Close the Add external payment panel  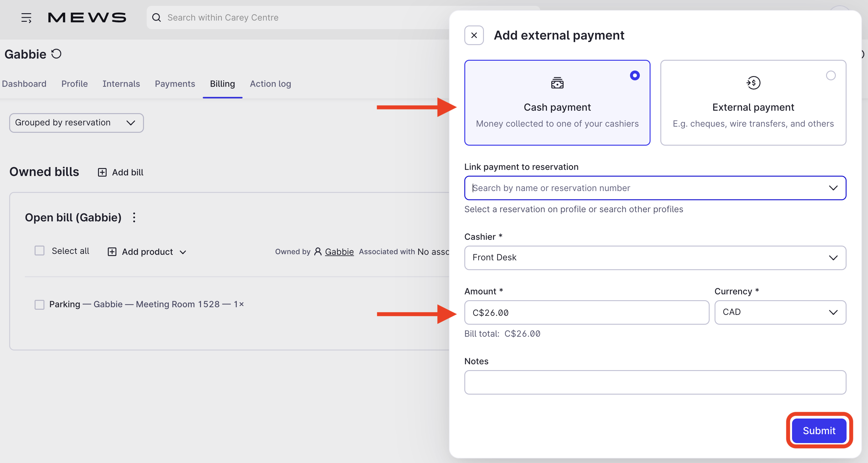click(474, 35)
